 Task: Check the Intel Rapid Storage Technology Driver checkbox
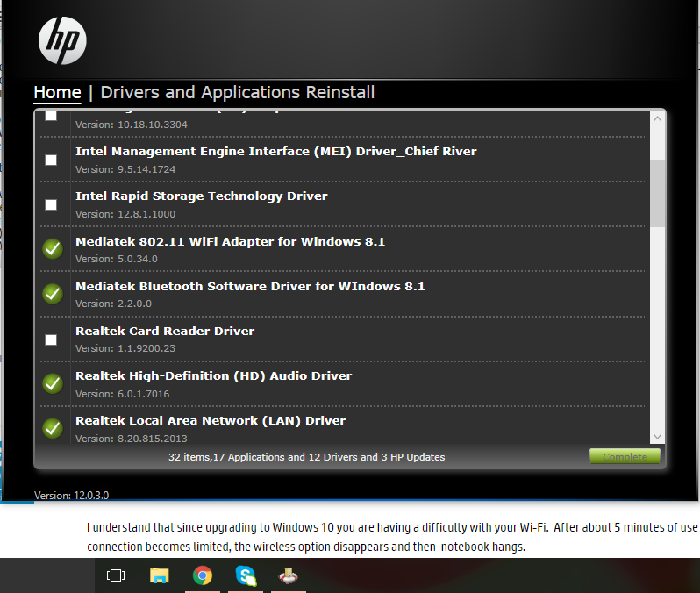[51, 204]
